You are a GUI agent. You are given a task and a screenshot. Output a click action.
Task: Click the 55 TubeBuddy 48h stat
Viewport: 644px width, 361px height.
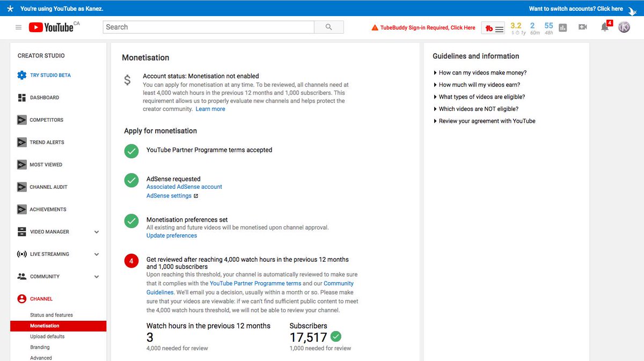(548, 26)
